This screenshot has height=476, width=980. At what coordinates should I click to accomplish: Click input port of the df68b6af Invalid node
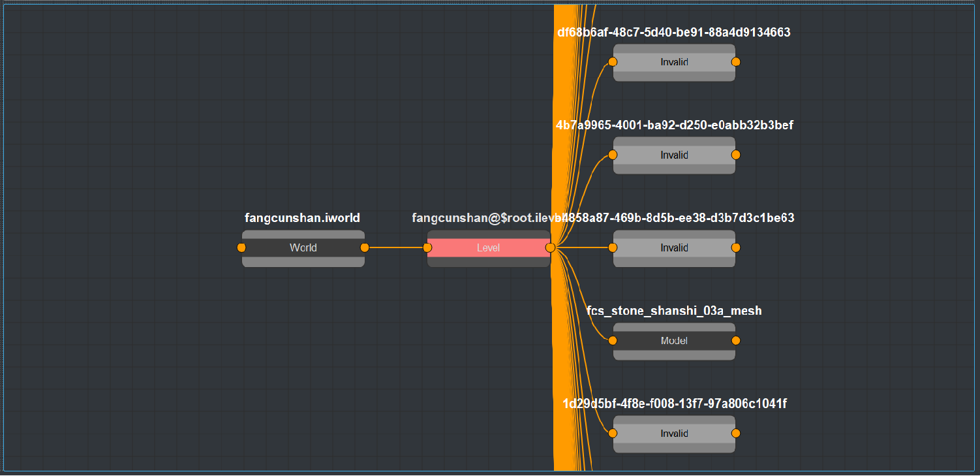[613, 62]
